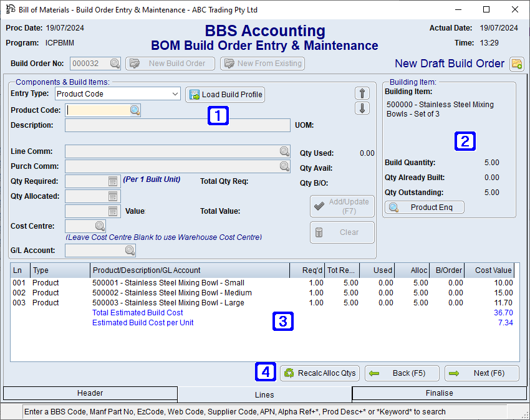Image resolution: width=530 pixels, height=420 pixels.
Task: Open the Build Order No search lookup
Action: [x=115, y=63]
